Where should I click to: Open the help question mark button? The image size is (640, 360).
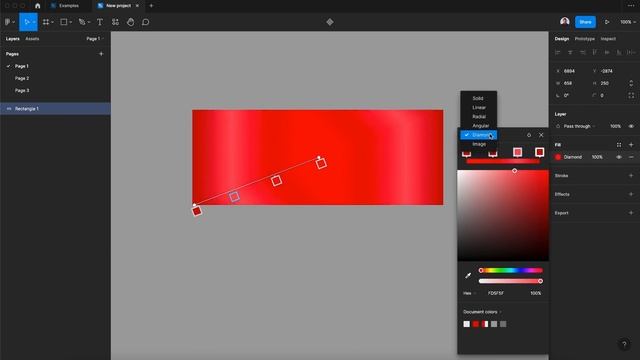click(x=624, y=344)
